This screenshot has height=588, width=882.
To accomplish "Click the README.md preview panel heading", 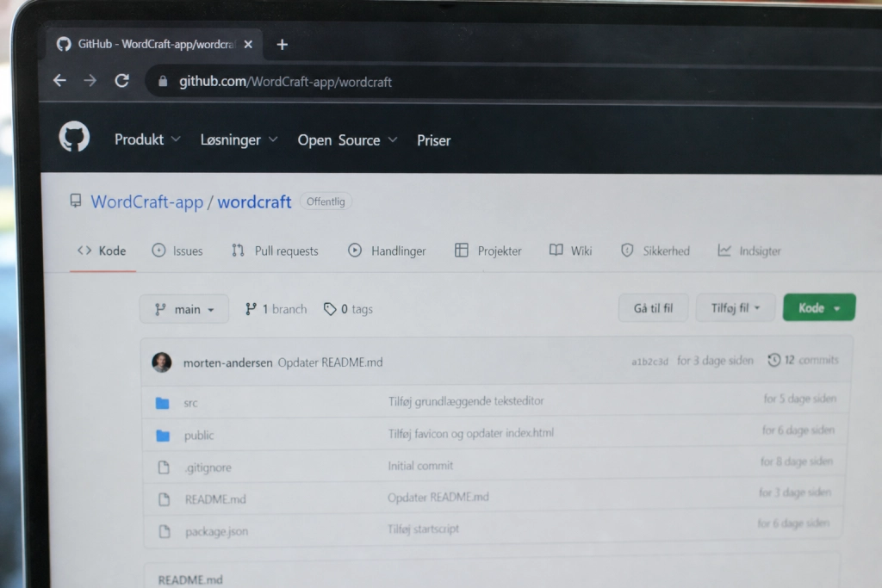I will click(190, 579).
